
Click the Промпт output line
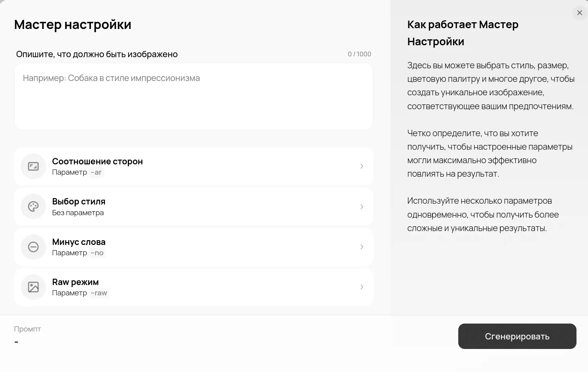point(17,342)
